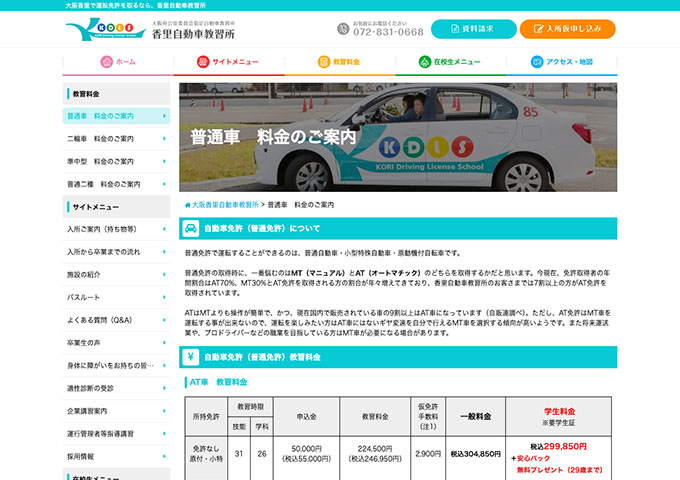Open よくある質問（Q&A） sidebar link
The height and width of the screenshot is (480, 680).
[x=116, y=320]
